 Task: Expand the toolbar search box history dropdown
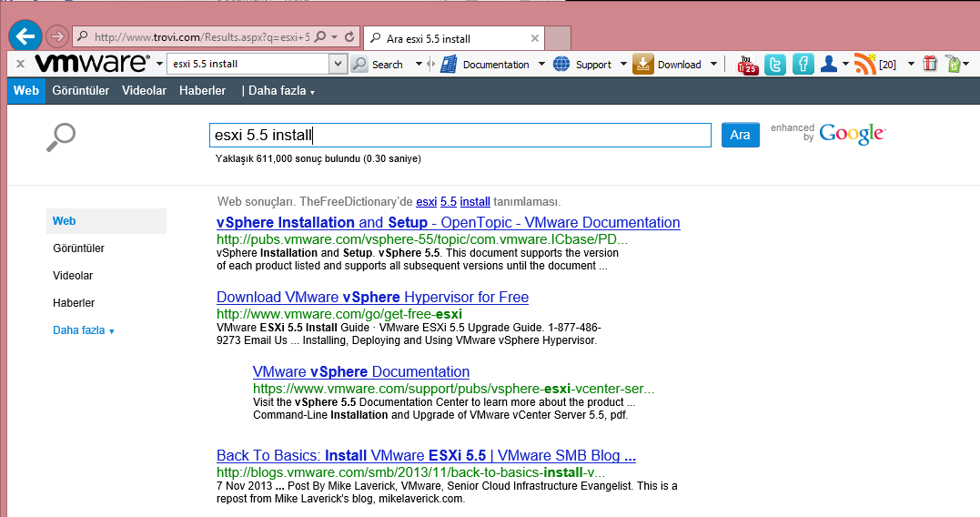[x=338, y=64]
